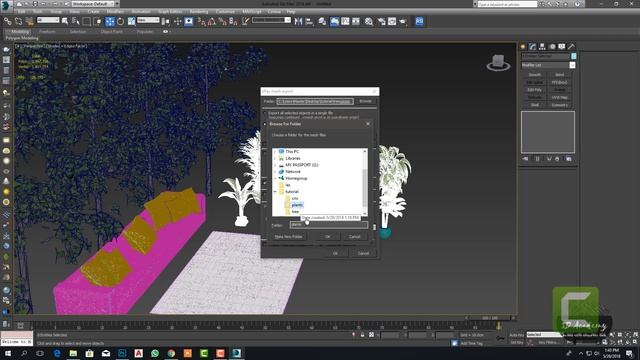This screenshot has width=640, height=360.
Task: Expand the Polygon Modeling ribbon panel
Action: coord(22,38)
